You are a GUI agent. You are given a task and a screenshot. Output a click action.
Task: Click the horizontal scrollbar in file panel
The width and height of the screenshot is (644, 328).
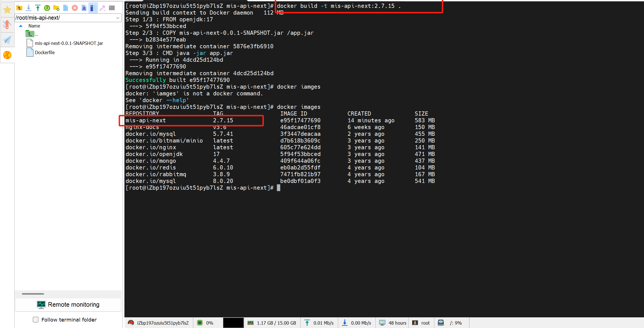tap(33, 294)
